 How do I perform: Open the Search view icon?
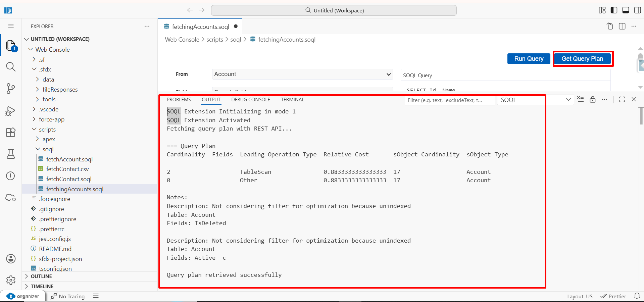pyautogui.click(x=11, y=67)
